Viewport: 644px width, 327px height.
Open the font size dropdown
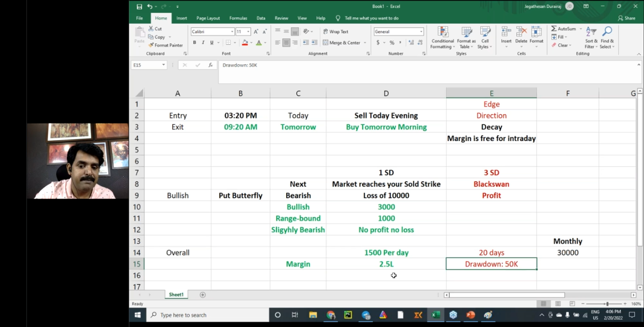coord(248,31)
